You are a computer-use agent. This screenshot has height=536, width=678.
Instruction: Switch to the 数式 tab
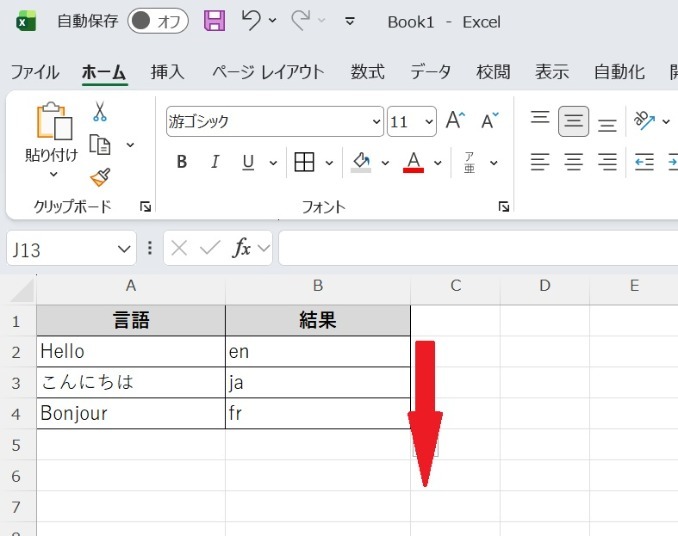coord(367,72)
